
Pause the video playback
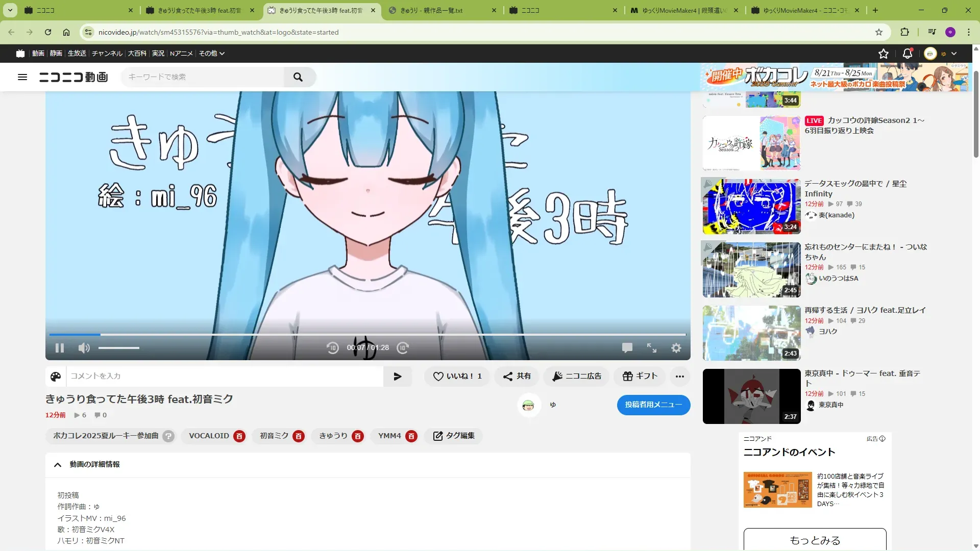click(x=60, y=348)
